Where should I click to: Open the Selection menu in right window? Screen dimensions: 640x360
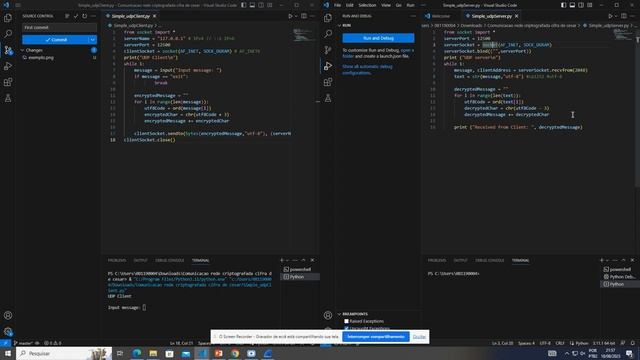(x=367, y=5)
